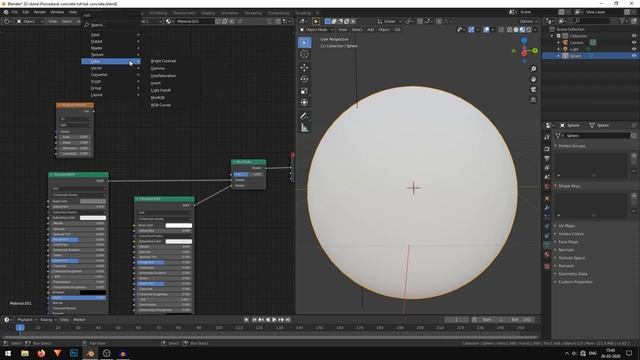Switch perspective/orthographic grid icon in viewport
Screen dimensions: 640x360
[533, 100]
